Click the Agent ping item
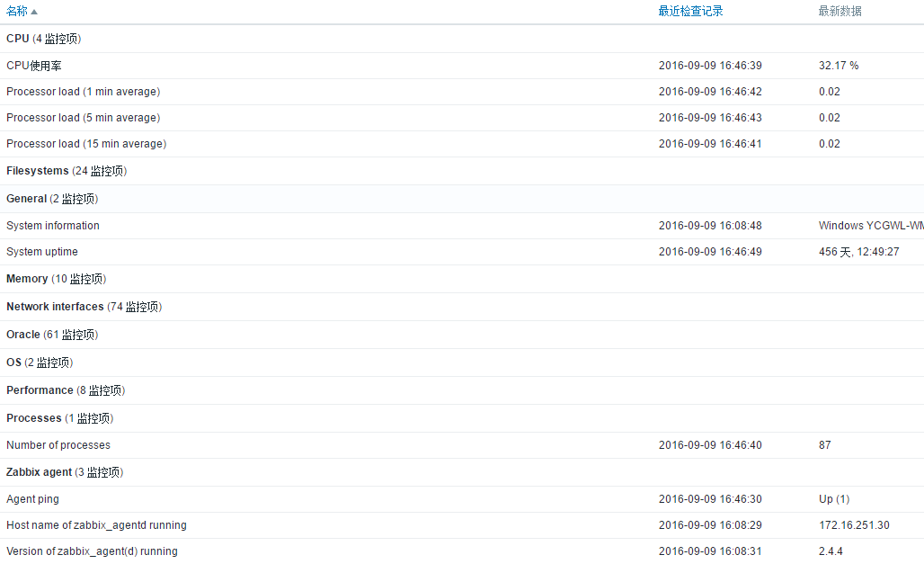Image resolution: width=924 pixels, height=564 pixels. tap(32, 499)
